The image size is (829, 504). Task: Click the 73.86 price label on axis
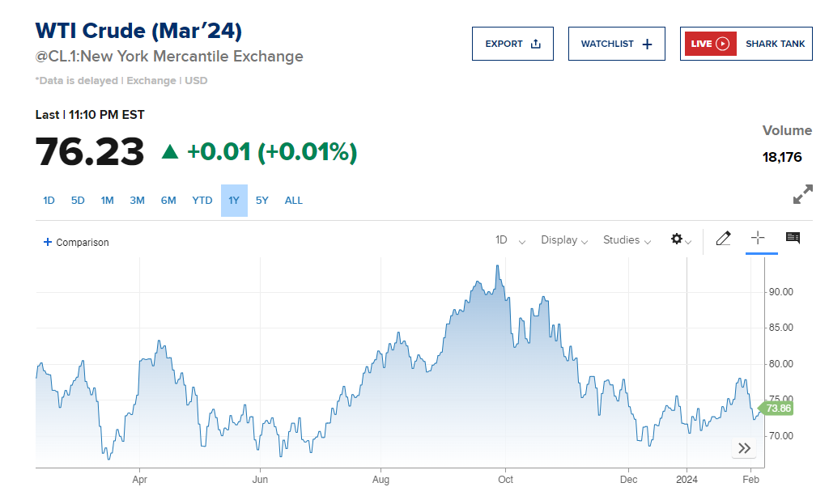777,409
